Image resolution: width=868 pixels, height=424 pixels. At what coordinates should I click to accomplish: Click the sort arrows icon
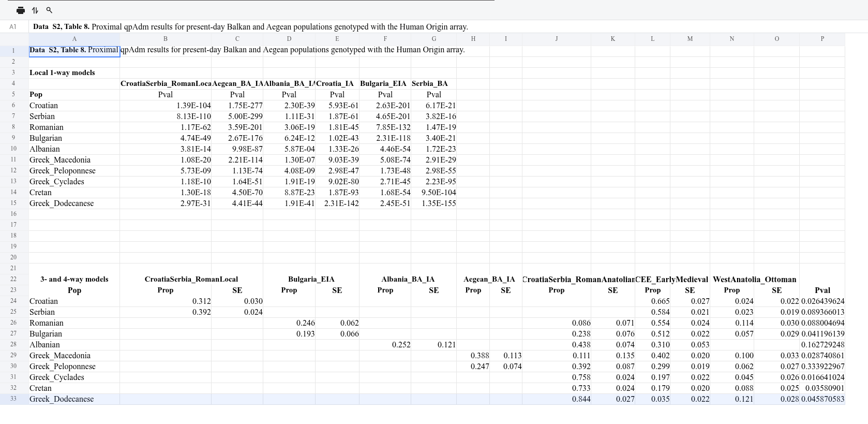click(x=35, y=10)
